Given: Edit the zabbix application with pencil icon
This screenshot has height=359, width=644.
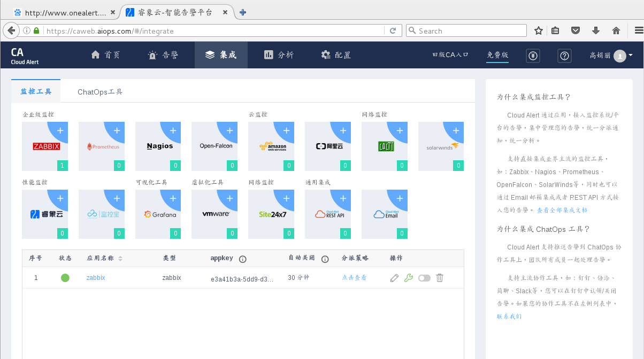Looking at the screenshot, I should pos(394,278).
